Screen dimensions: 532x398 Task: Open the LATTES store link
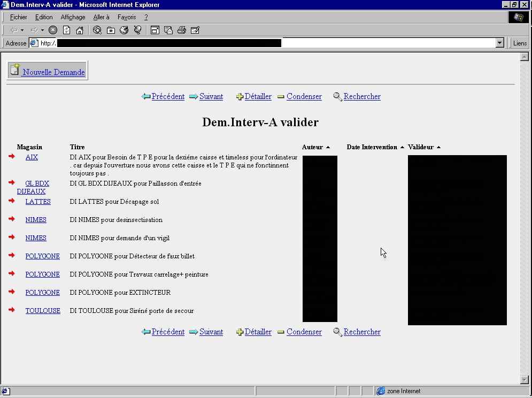(38, 202)
